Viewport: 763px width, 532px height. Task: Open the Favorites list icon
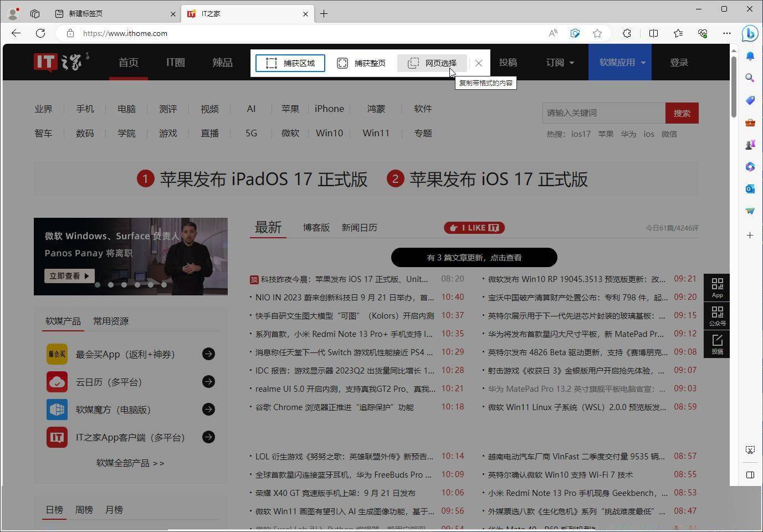(678, 33)
